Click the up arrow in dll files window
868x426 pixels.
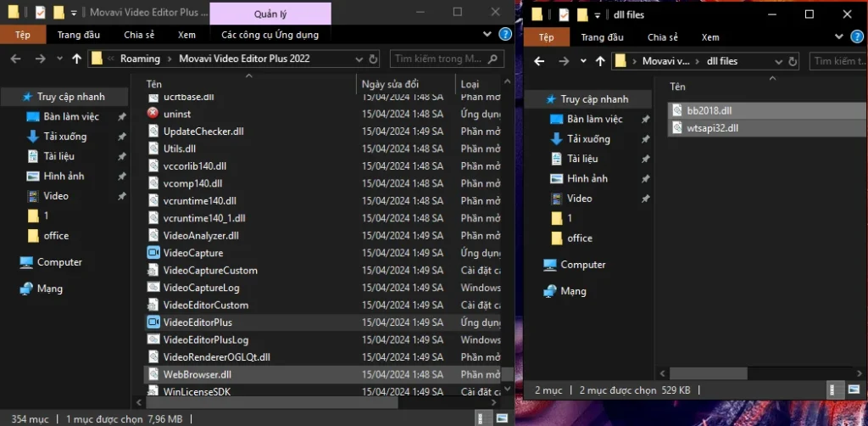(x=600, y=61)
